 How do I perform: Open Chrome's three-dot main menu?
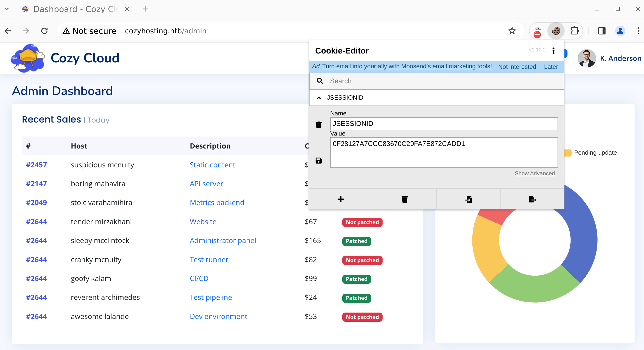tap(638, 31)
